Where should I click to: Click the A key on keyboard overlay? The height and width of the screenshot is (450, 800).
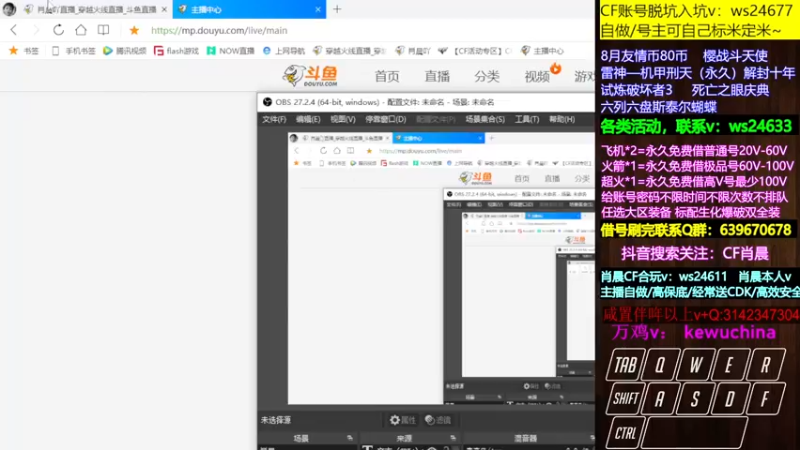tap(660, 398)
